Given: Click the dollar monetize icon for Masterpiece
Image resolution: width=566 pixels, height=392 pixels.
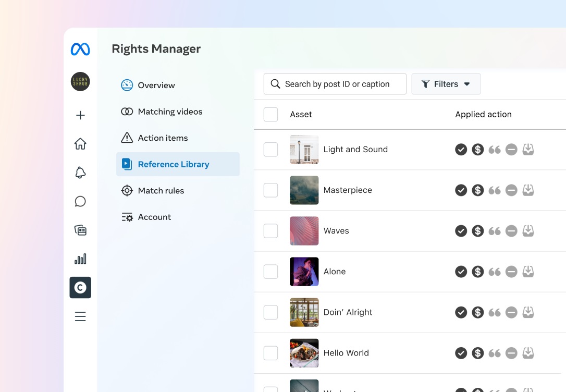Looking at the screenshot, I should (477, 190).
